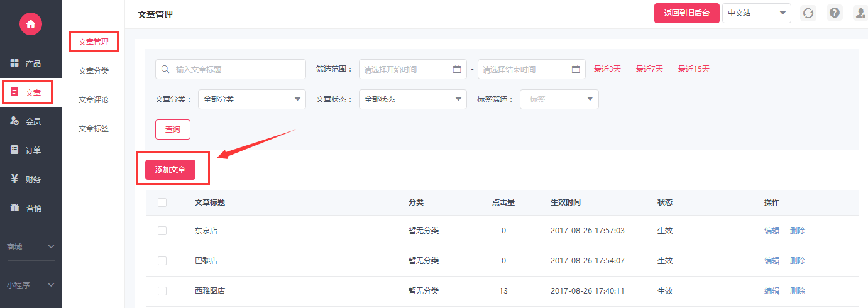
Task: Click the article title search field
Action: [x=217, y=70]
